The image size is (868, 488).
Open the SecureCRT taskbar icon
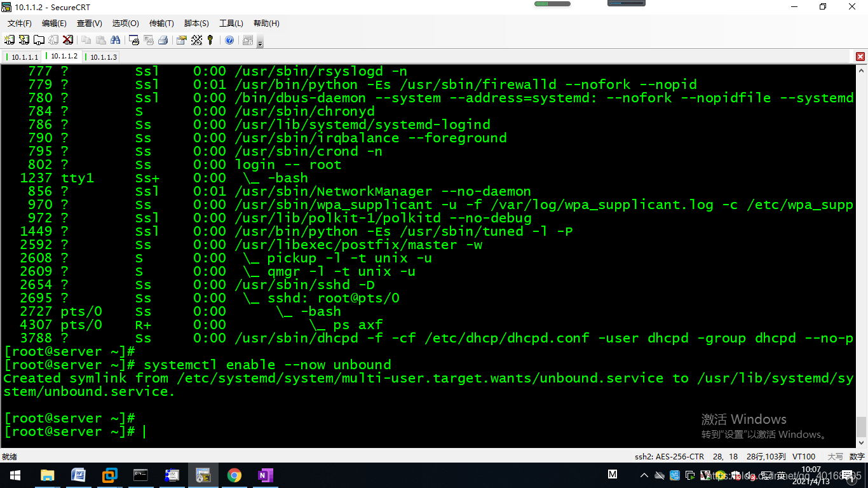point(203,475)
